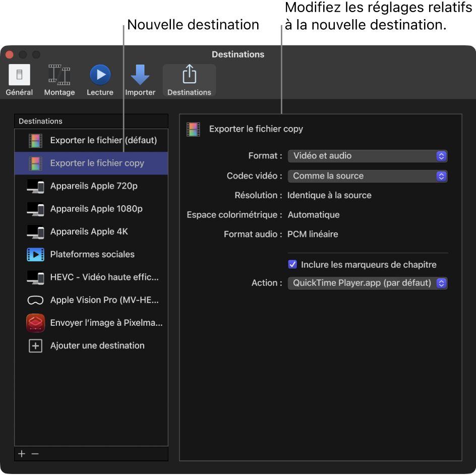This screenshot has height=475, width=476.
Task: Remove selected destination with the minus button
Action: click(35, 454)
